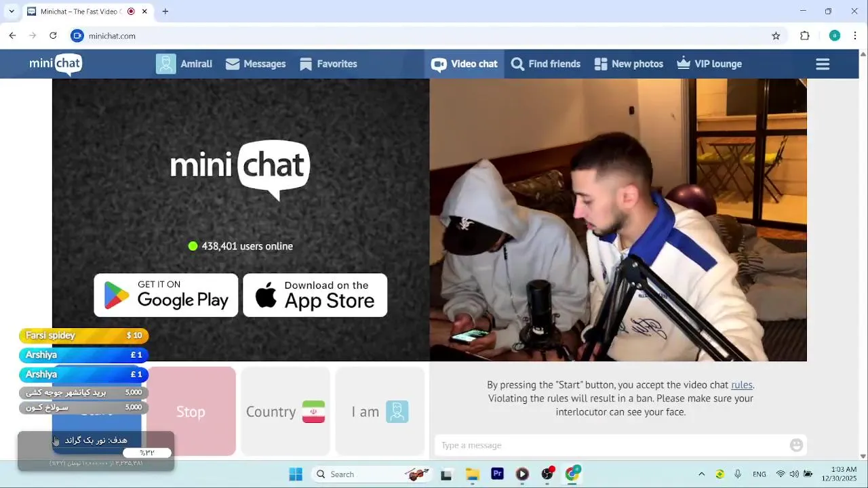Enter the VIP lounge
868x488 pixels.
click(x=709, y=64)
